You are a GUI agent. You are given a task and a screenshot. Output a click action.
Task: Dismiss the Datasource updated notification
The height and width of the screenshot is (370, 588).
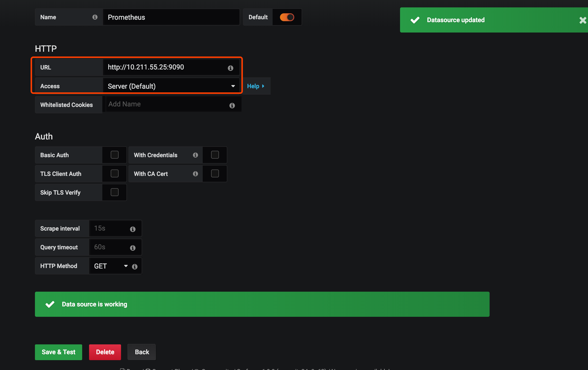[582, 20]
